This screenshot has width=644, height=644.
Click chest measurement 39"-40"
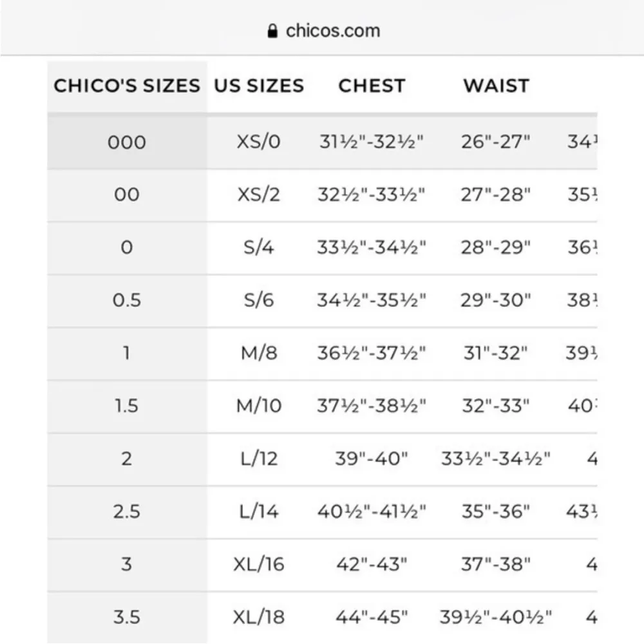[372, 459]
